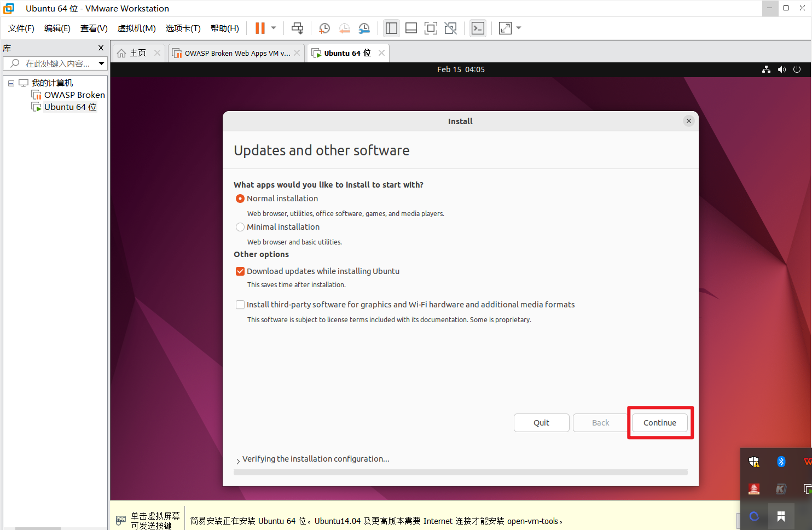Click the installation progress bar
812x530 pixels.
point(461,472)
